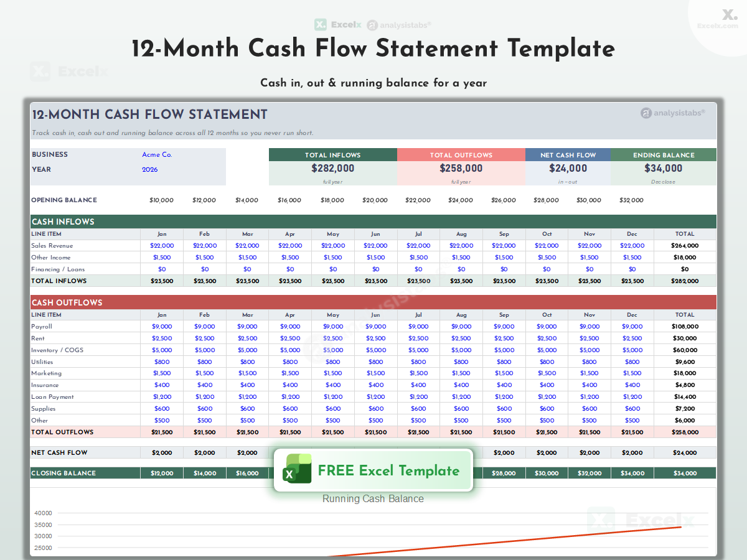
Task: Select the $282,000 value in the inflows card
Action: (x=333, y=168)
